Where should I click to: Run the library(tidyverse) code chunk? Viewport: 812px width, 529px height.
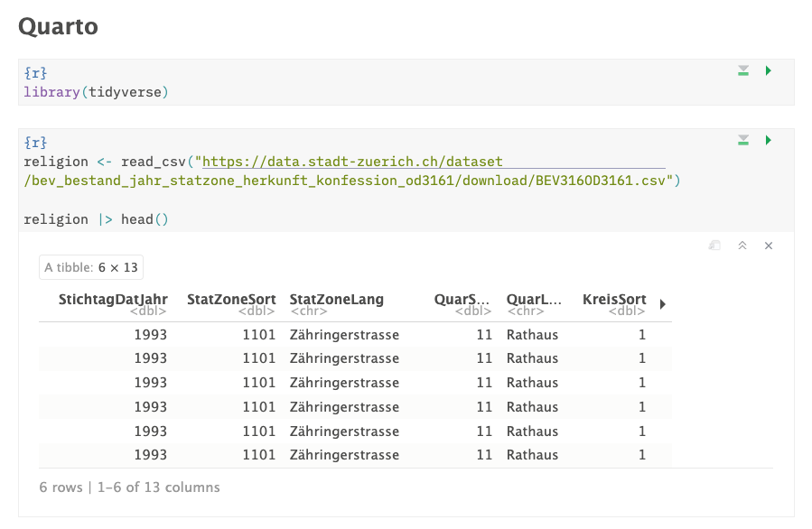[x=769, y=70]
